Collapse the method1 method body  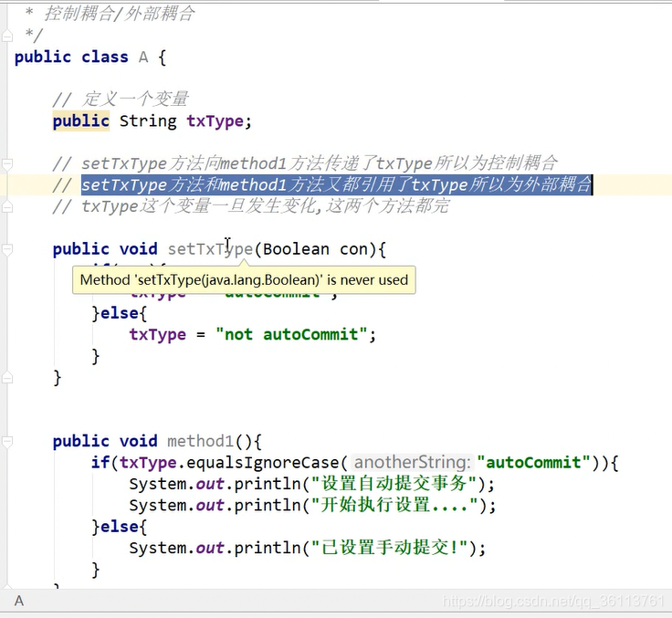click(x=7, y=441)
